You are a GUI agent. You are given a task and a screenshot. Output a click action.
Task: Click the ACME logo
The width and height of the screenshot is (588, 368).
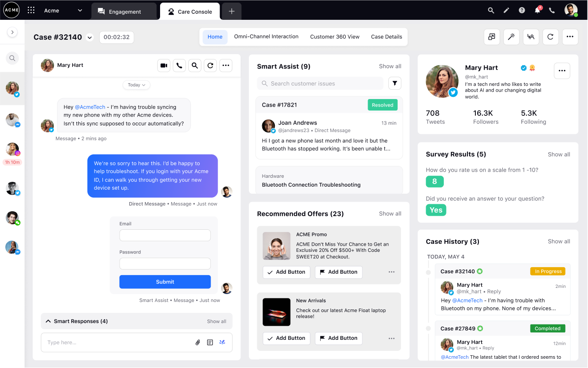click(x=11, y=10)
